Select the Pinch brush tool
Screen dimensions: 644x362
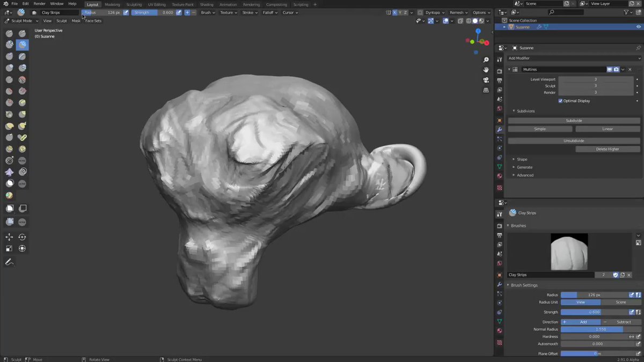pyautogui.click(x=10, y=114)
